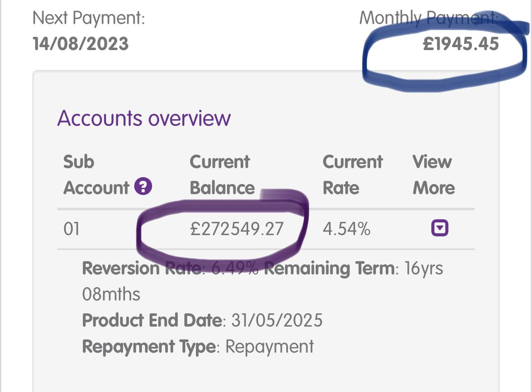Click the Reversion Rate label
The width and height of the screenshot is (532, 392).
point(141,269)
